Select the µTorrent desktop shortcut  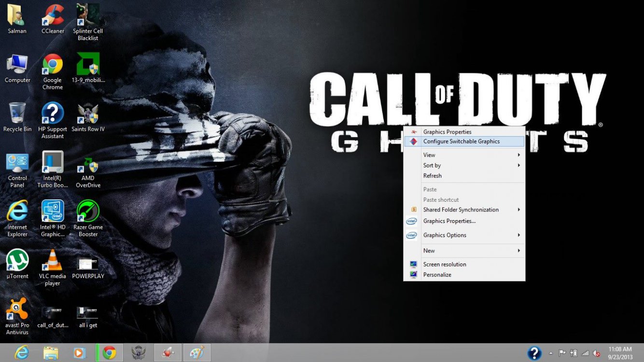(x=17, y=264)
